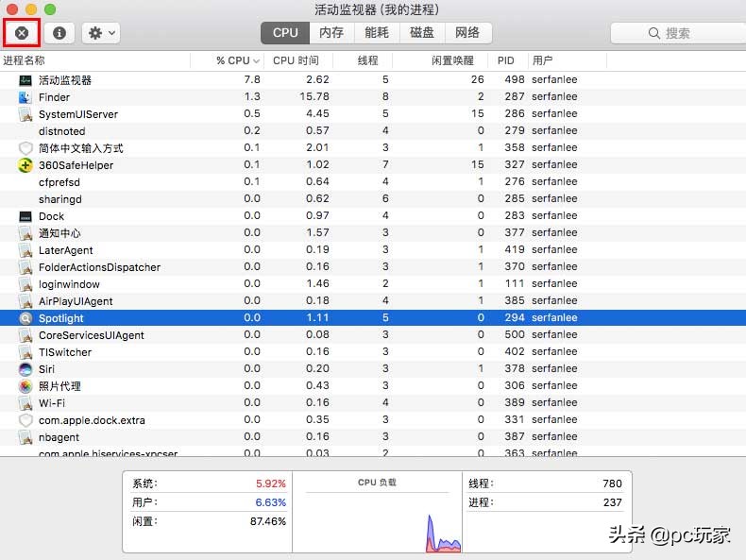This screenshot has width=746, height=560.
Task: Click the com.apple.dock.extra shield icon
Action: (25, 420)
